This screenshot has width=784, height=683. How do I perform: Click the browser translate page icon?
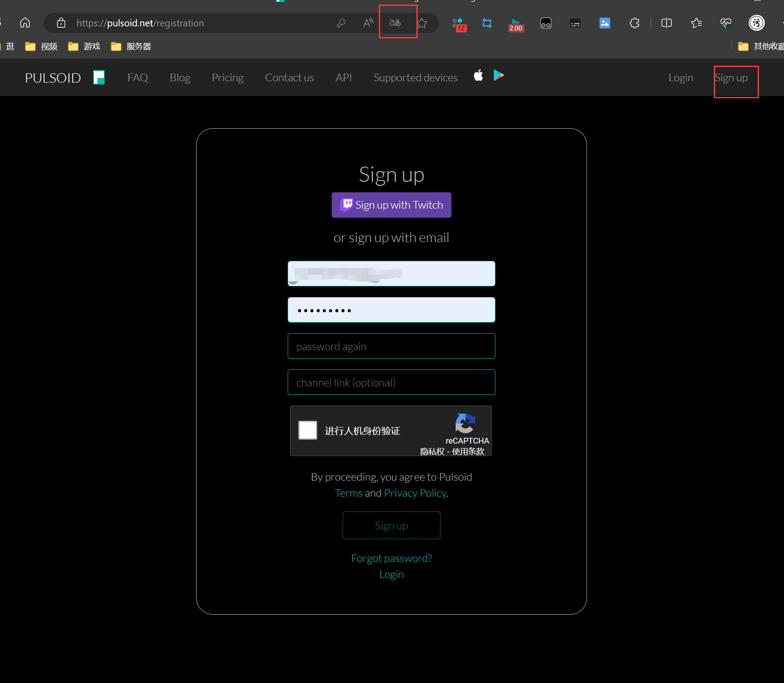tap(395, 23)
